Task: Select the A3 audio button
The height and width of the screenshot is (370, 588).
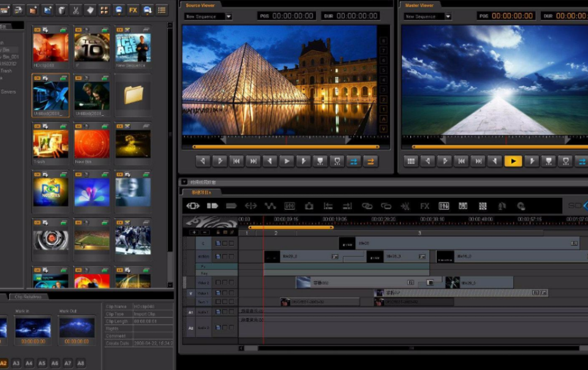Action: [x=16, y=363]
